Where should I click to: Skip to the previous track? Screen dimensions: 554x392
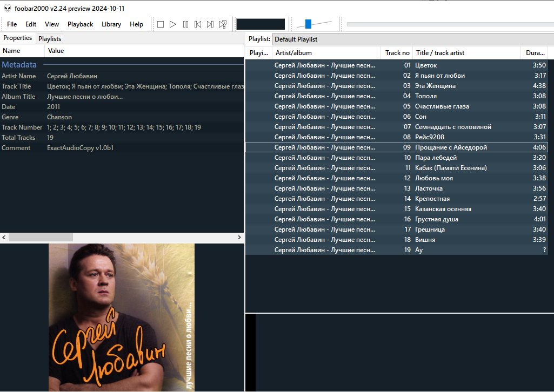(x=198, y=24)
